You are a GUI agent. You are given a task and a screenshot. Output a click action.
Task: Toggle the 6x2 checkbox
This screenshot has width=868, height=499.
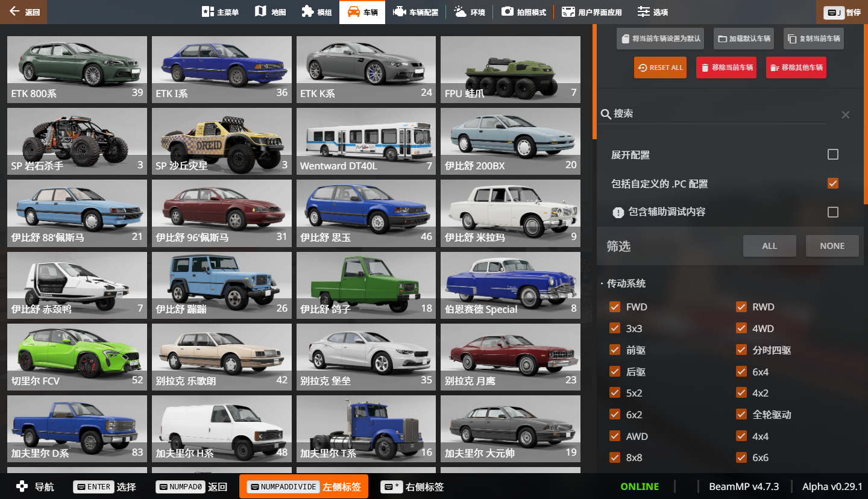[x=615, y=415]
